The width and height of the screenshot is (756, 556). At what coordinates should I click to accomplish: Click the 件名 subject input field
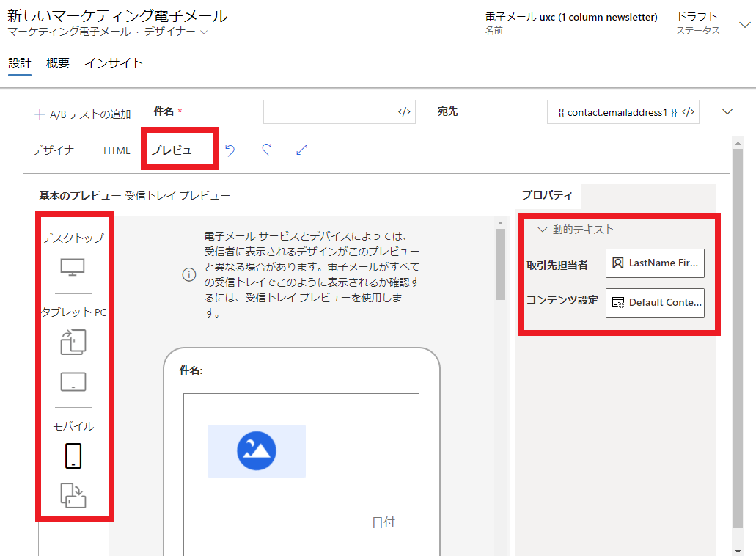[329, 112]
